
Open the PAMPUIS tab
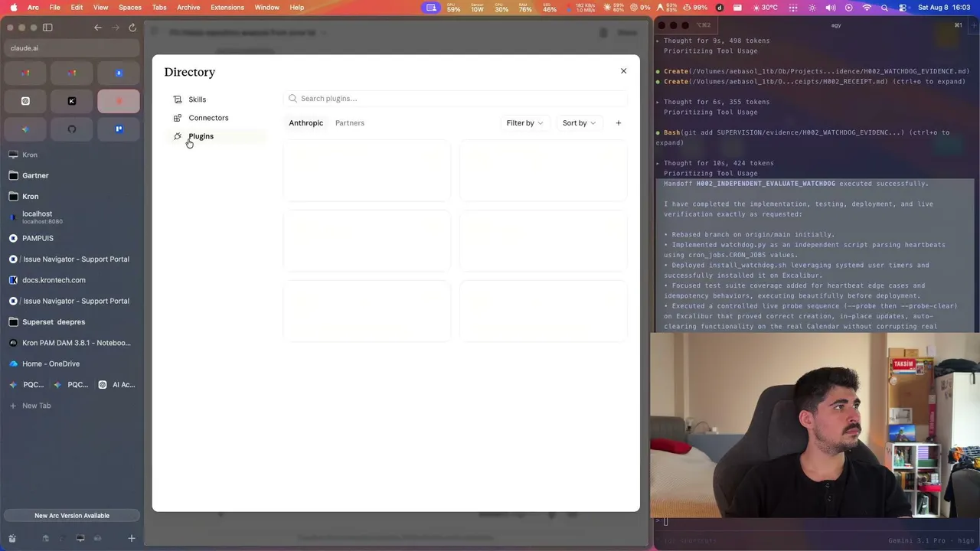pos(72,239)
